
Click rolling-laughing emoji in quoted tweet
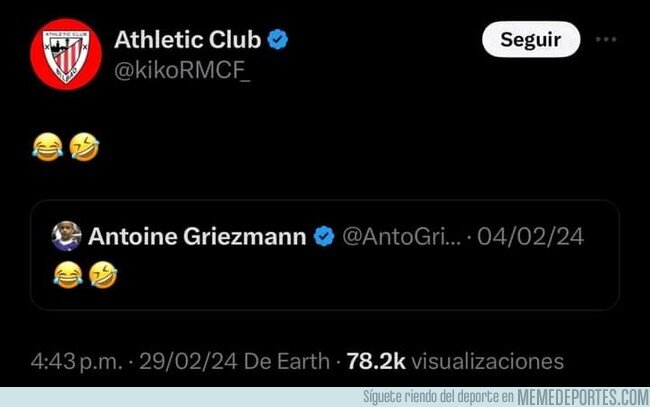pos(102,273)
